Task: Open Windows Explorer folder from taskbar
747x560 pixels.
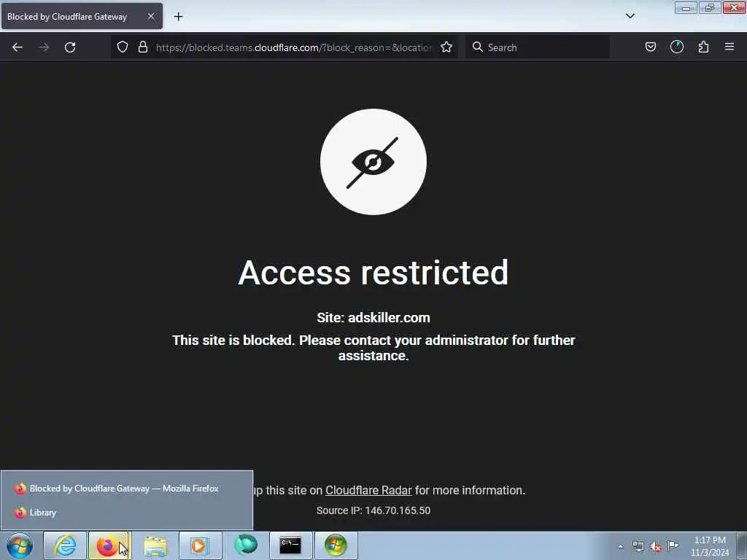Action: point(155,545)
